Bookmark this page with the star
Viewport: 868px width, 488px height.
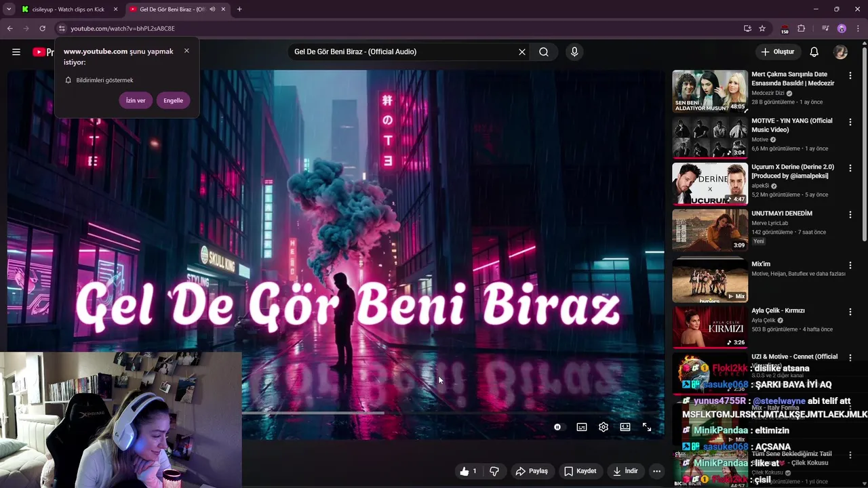point(762,28)
